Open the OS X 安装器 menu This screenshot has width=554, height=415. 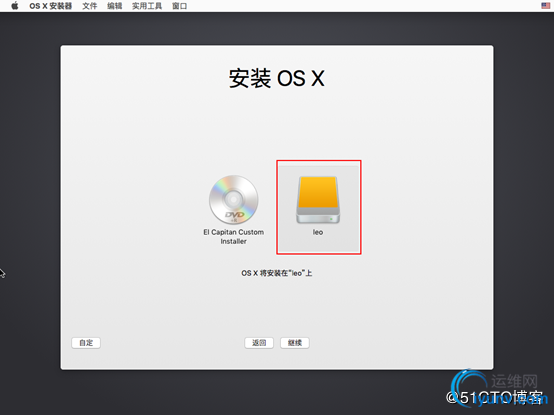(x=51, y=6)
